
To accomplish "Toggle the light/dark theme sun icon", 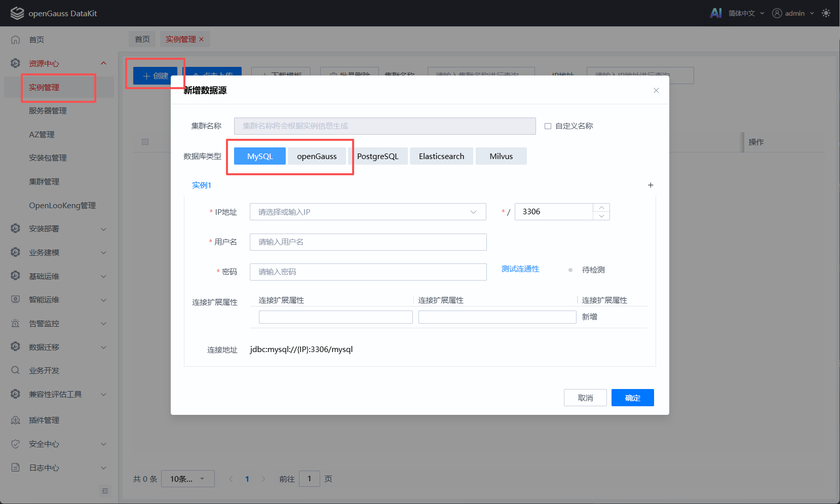I will (826, 13).
